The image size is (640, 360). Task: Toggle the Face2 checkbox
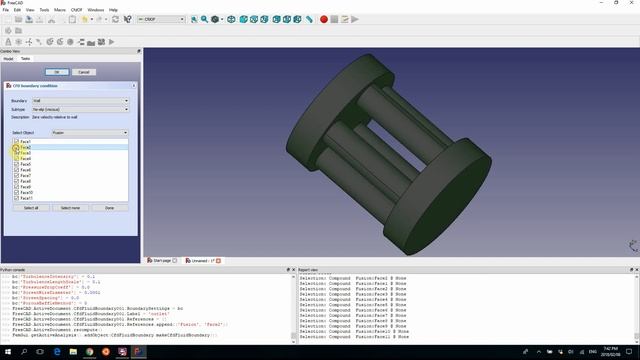(17, 147)
